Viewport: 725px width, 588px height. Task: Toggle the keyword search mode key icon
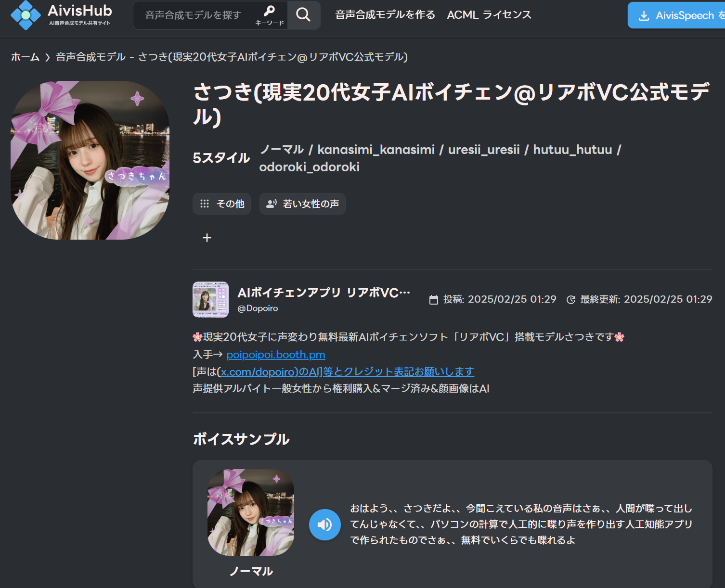270,15
